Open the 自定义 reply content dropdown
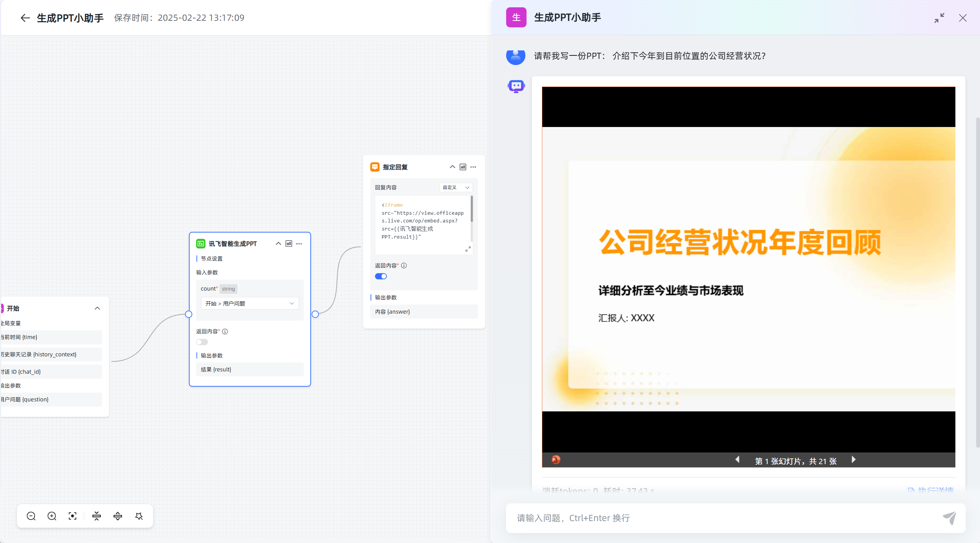The image size is (980, 543). click(x=456, y=187)
